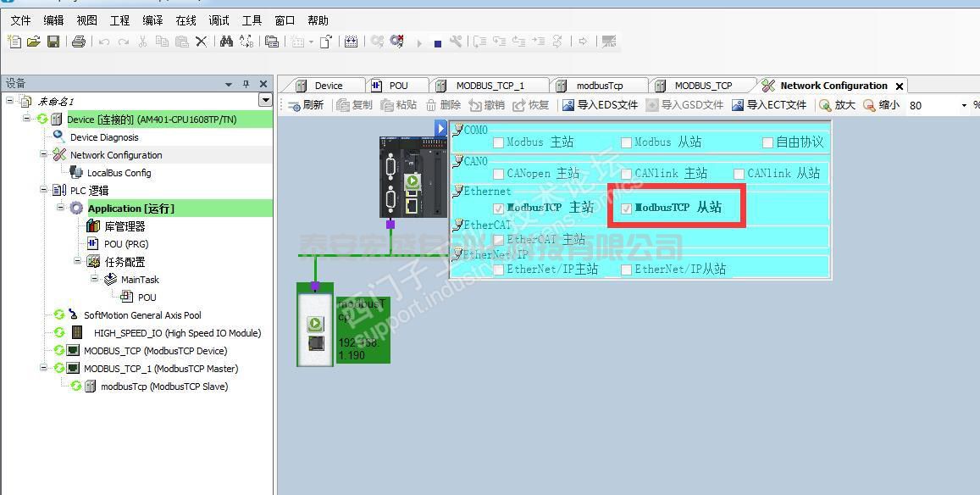Collapse the PLC 逻辑 tree node
Viewport: 980px width, 495px height.
[44, 190]
